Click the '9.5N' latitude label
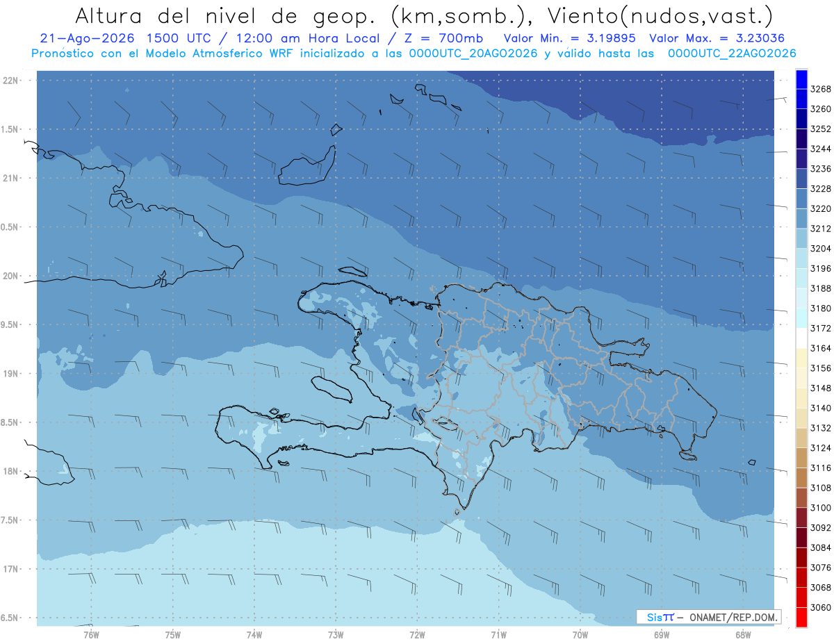The height and width of the screenshot is (644, 834). [x=10, y=324]
